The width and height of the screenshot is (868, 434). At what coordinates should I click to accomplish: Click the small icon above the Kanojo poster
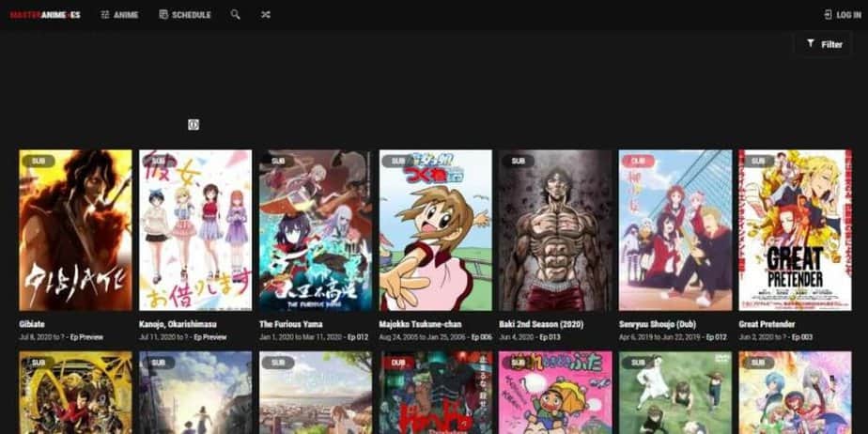pos(194,125)
